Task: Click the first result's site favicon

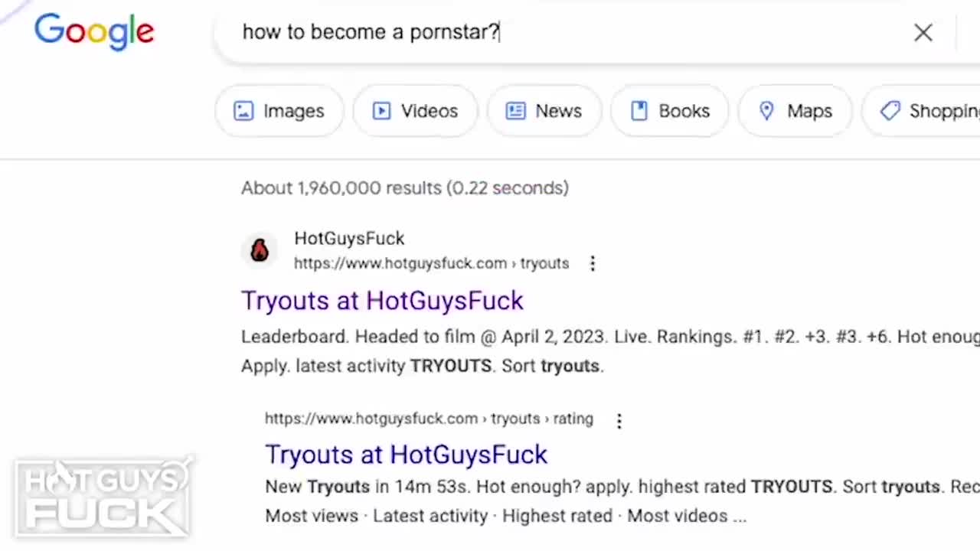Action: coord(260,250)
